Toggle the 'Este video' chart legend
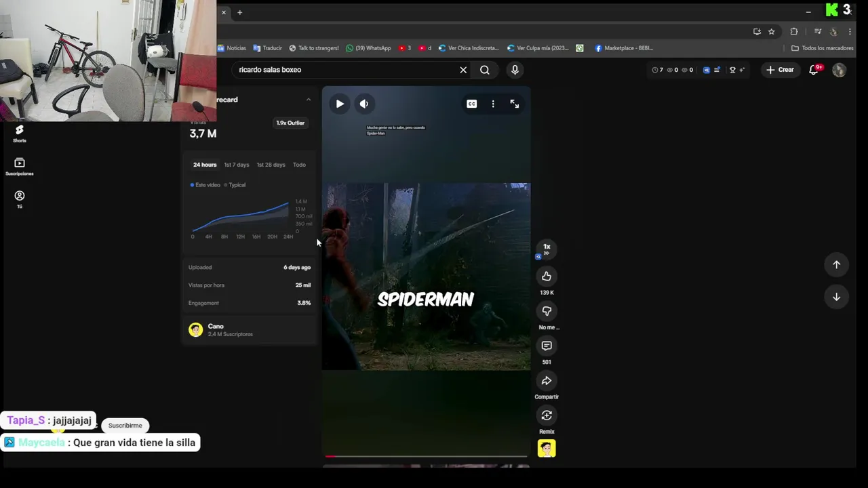The image size is (868, 488). 205,185
